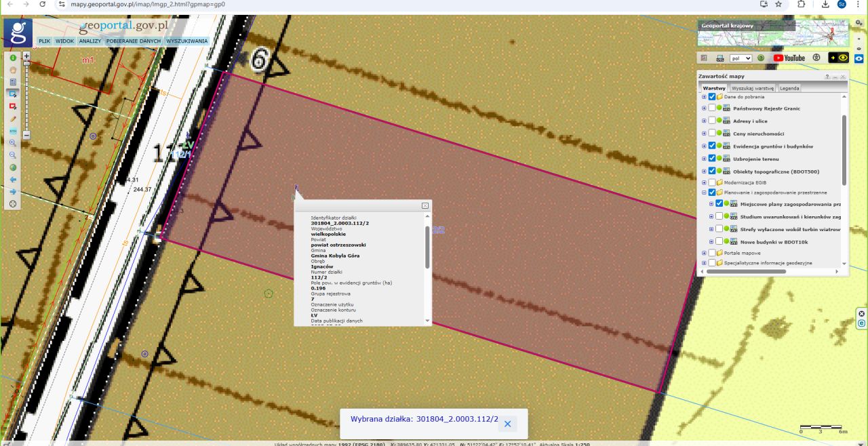868x446 pixels.
Task: Select the red rectangle selection tool
Action: pyautogui.click(x=13, y=106)
